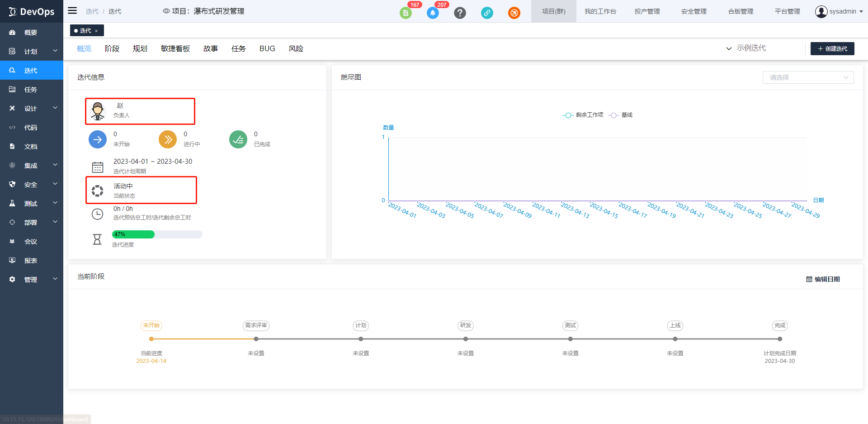Click the green completed checklist icon
This screenshot has height=424, width=868.
(x=238, y=139)
